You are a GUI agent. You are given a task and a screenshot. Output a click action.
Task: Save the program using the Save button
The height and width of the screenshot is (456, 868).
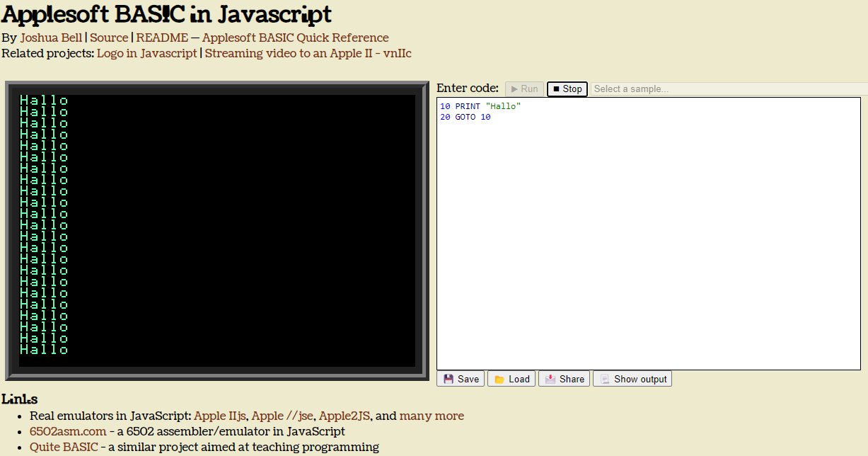[x=461, y=379]
